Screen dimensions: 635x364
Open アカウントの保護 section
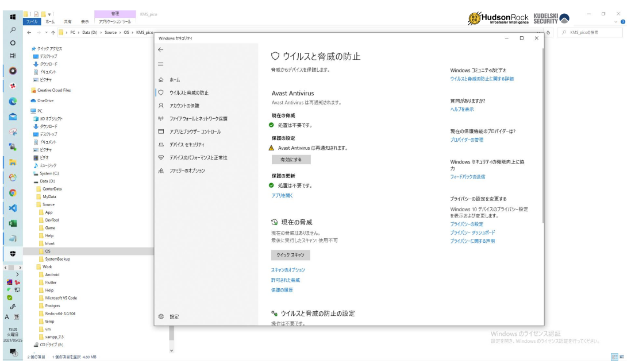(x=184, y=106)
